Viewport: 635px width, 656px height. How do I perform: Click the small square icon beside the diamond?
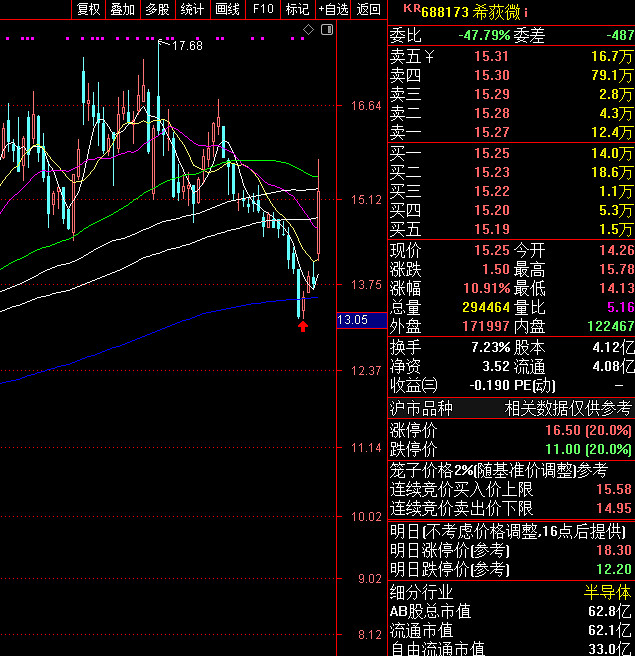coord(326,31)
